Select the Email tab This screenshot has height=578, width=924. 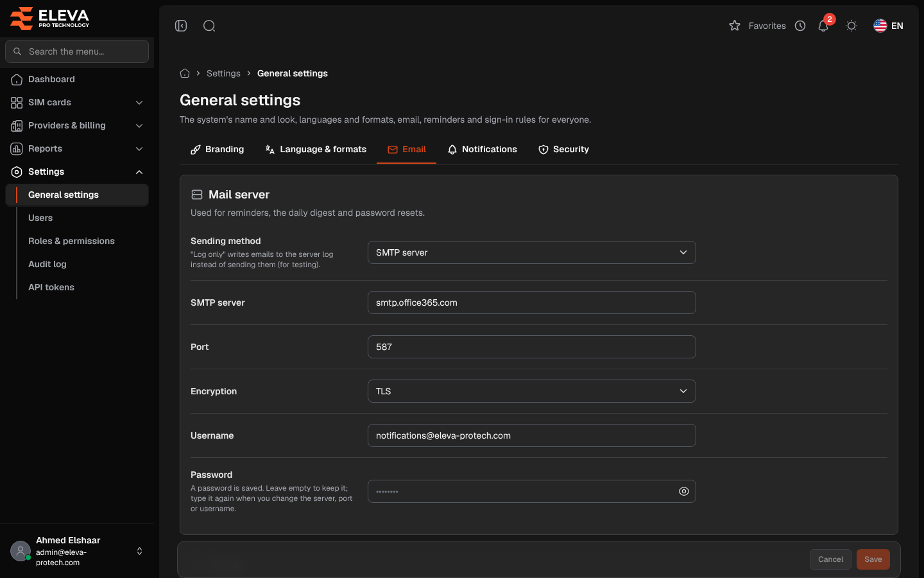407,150
